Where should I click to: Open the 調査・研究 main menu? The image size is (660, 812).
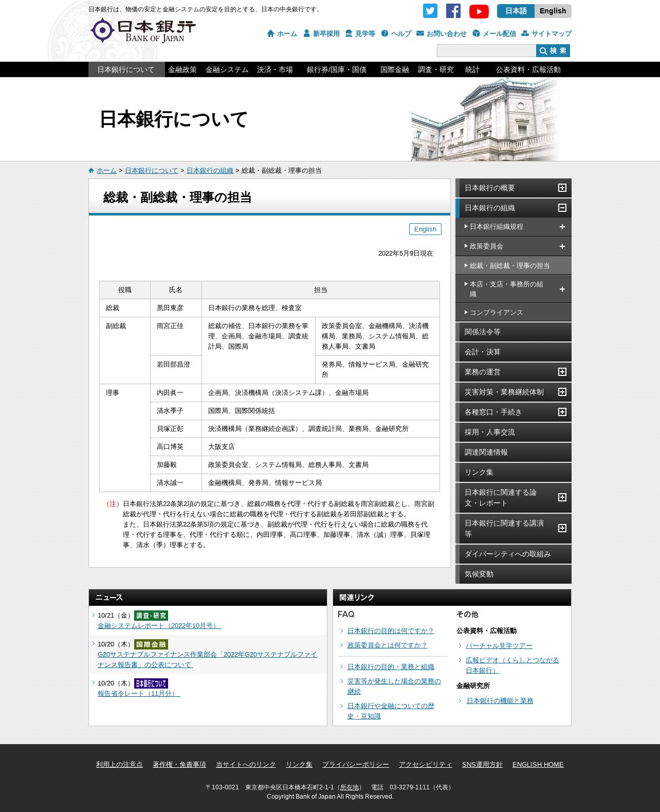[x=436, y=69]
